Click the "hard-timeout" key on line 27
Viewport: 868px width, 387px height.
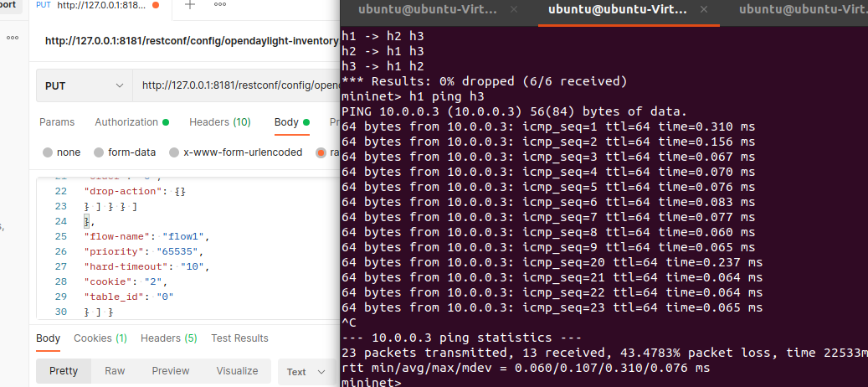pos(126,266)
